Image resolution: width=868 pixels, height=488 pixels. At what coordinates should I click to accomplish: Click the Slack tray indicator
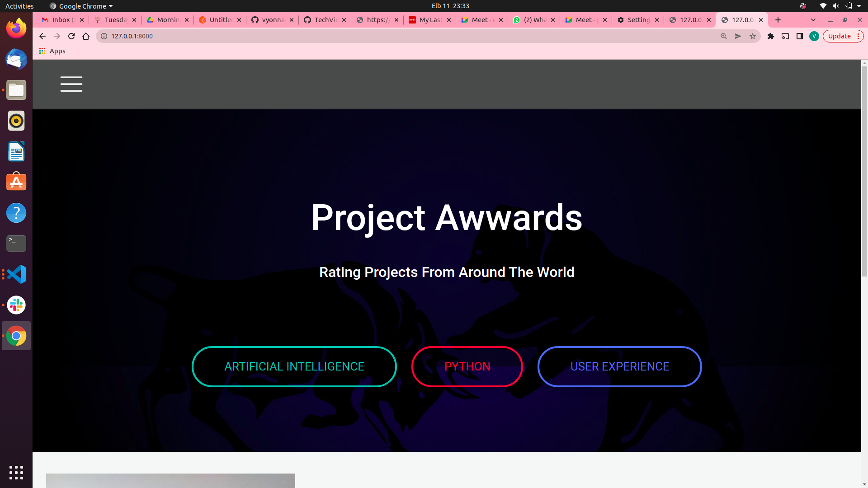[x=803, y=6]
